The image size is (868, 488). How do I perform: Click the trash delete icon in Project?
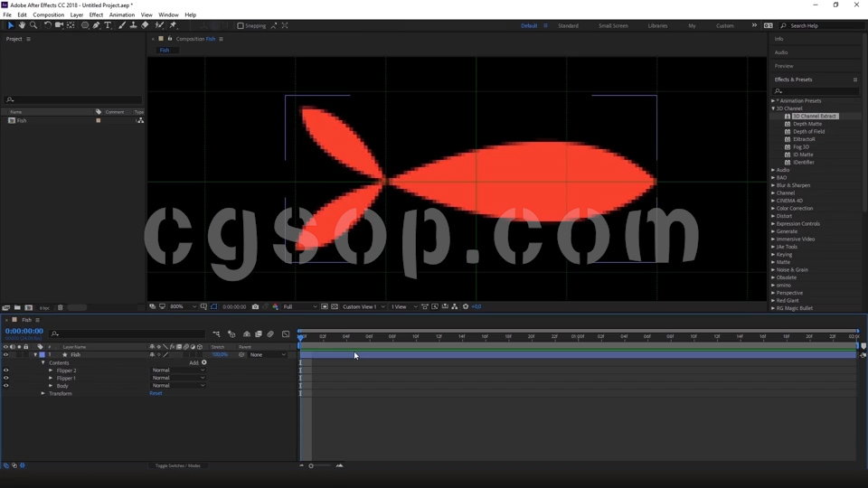coord(61,307)
